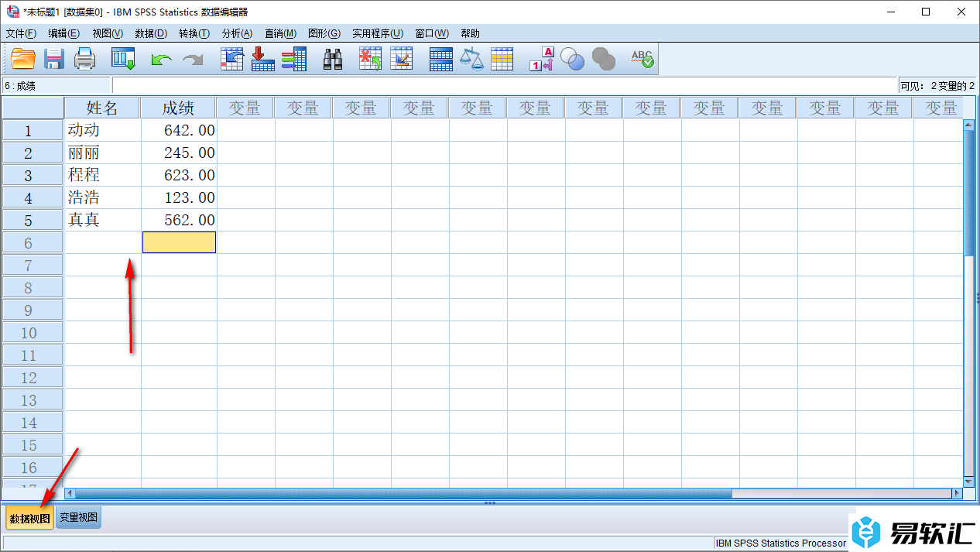The height and width of the screenshot is (552, 980).
Task: Click the cell editor input field above grid
Action: tap(504, 85)
